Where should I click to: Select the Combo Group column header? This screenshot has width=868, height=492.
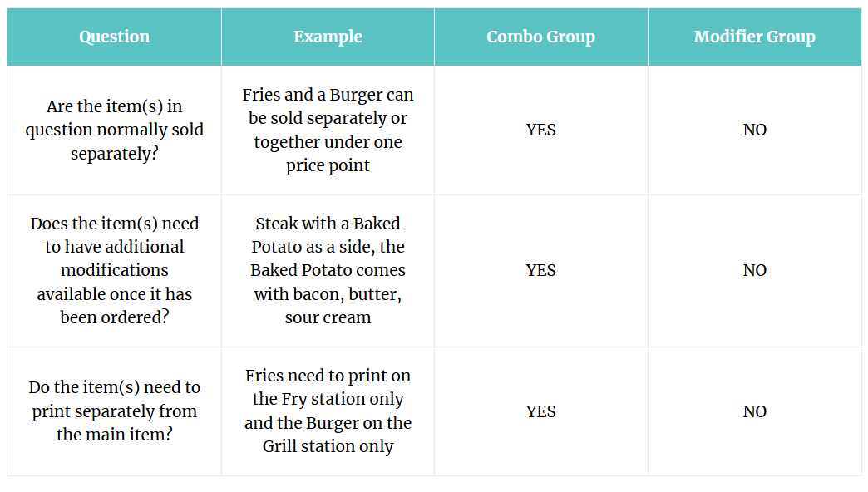540,37
